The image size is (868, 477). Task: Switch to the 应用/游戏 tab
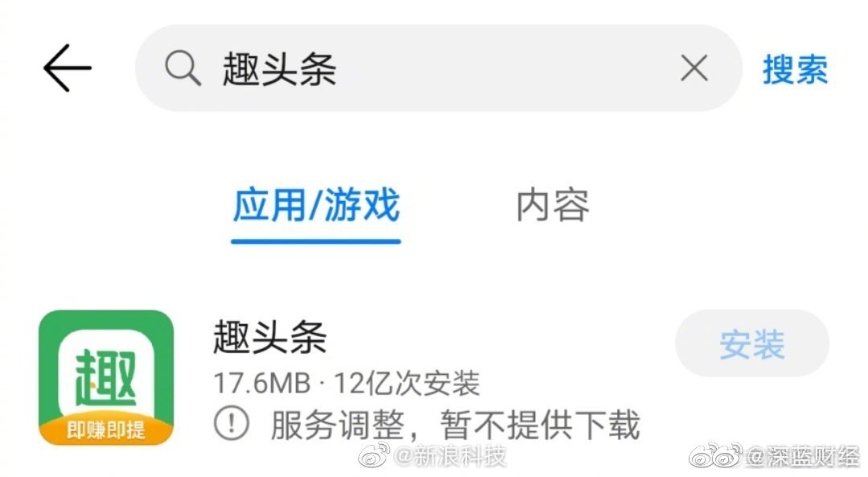[316, 205]
